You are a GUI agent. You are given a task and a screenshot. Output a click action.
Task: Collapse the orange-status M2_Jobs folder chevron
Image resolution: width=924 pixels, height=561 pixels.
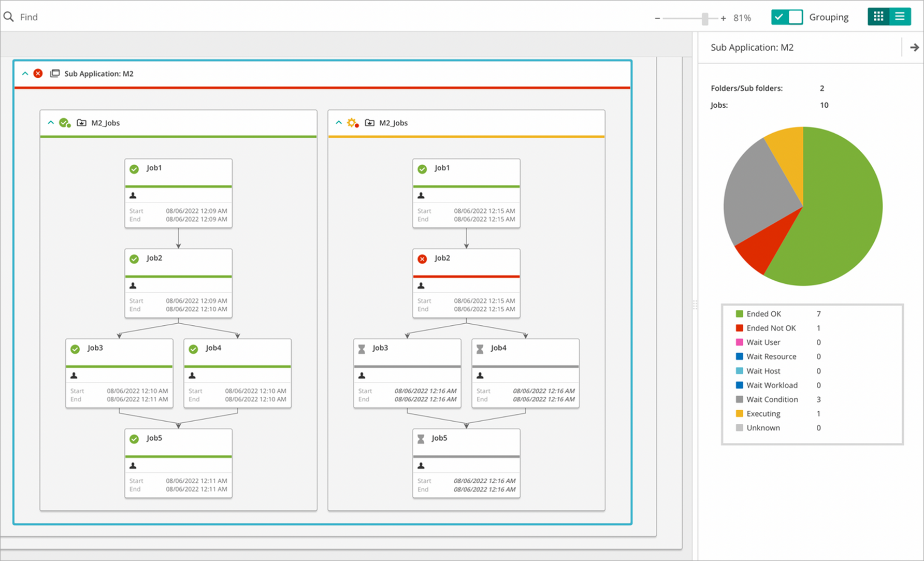click(339, 123)
